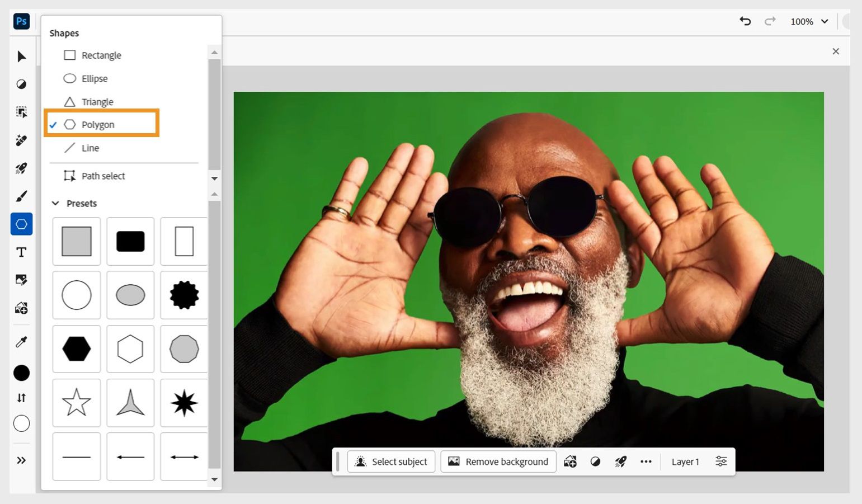
Task: Collapse the Presets section
Action: [x=55, y=203]
